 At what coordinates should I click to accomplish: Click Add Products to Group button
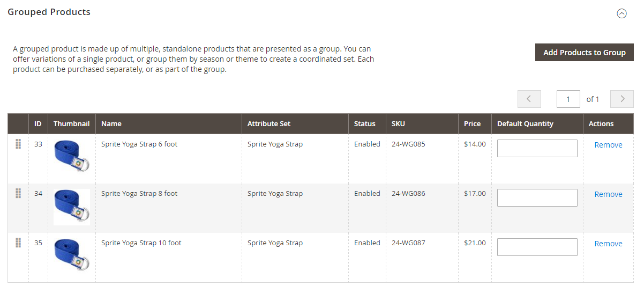pyautogui.click(x=584, y=53)
